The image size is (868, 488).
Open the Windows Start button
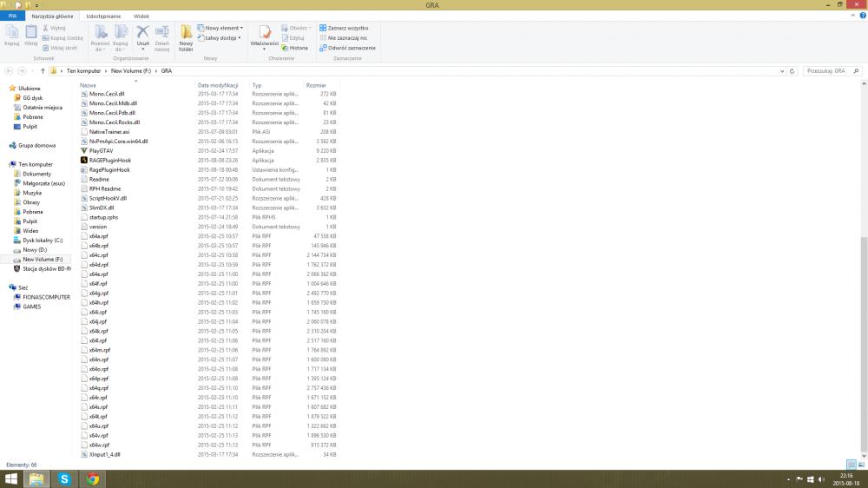(x=11, y=479)
